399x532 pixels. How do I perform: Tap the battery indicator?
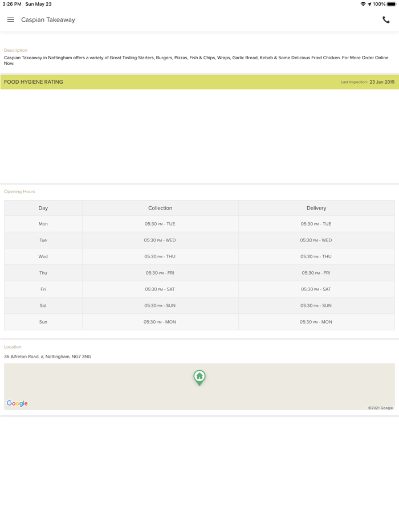click(392, 4)
